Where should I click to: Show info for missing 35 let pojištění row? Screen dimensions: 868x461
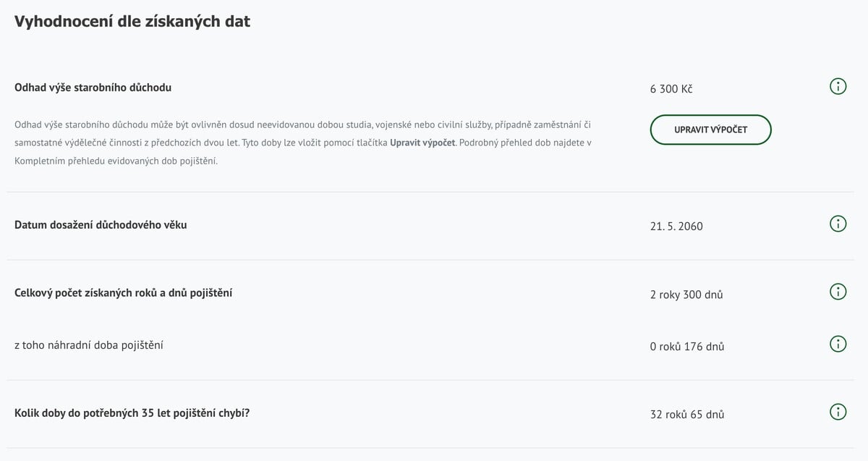(838, 413)
